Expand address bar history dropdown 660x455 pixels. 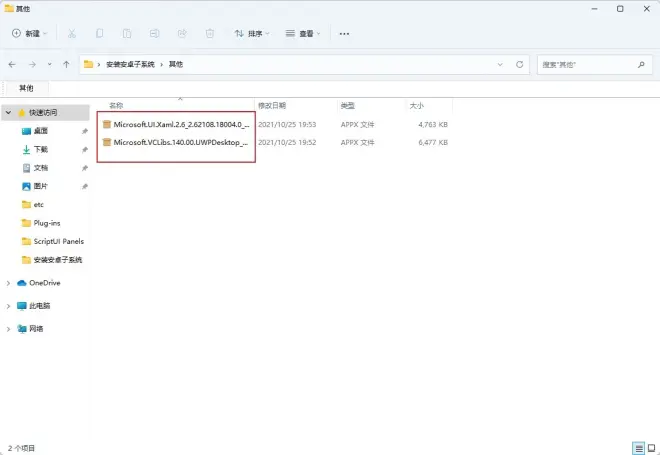[500, 64]
